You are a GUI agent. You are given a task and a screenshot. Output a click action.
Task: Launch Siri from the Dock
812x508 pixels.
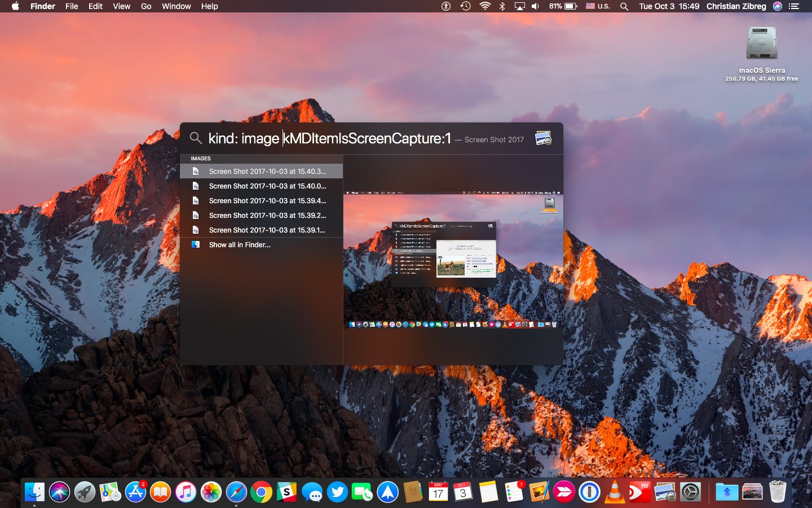(x=59, y=492)
